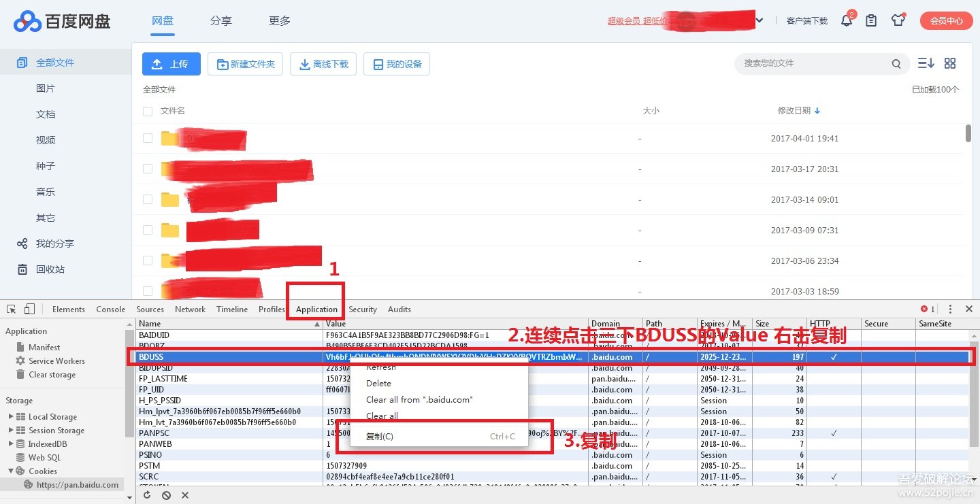Select the FP_LASTTIME cookie row
Viewport: 980px width, 504px height.
pos(551,379)
